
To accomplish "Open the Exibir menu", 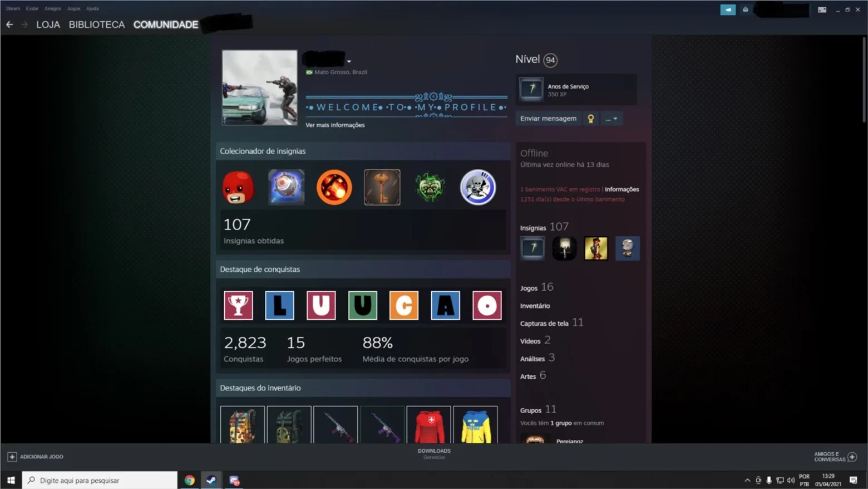I will (32, 8).
